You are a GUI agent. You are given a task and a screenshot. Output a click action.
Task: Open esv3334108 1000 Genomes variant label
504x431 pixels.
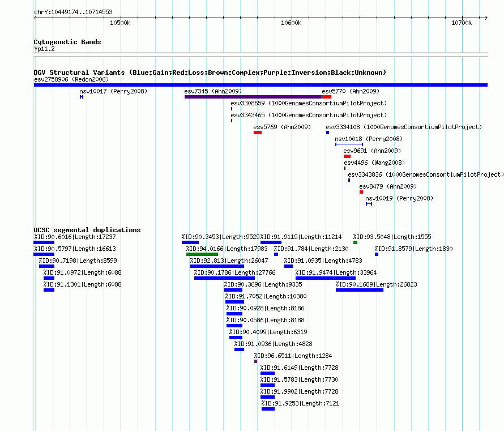(x=404, y=127)
